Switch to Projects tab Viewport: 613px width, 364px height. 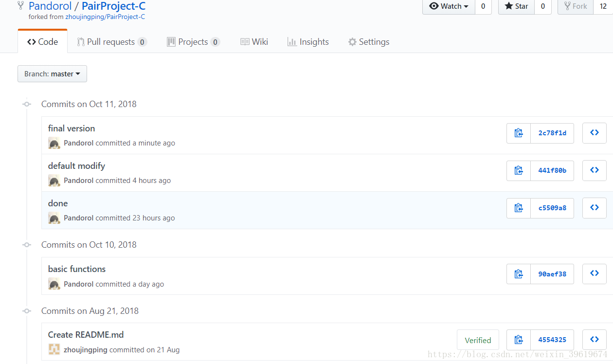pyautogui.click(x=193, y=42)
